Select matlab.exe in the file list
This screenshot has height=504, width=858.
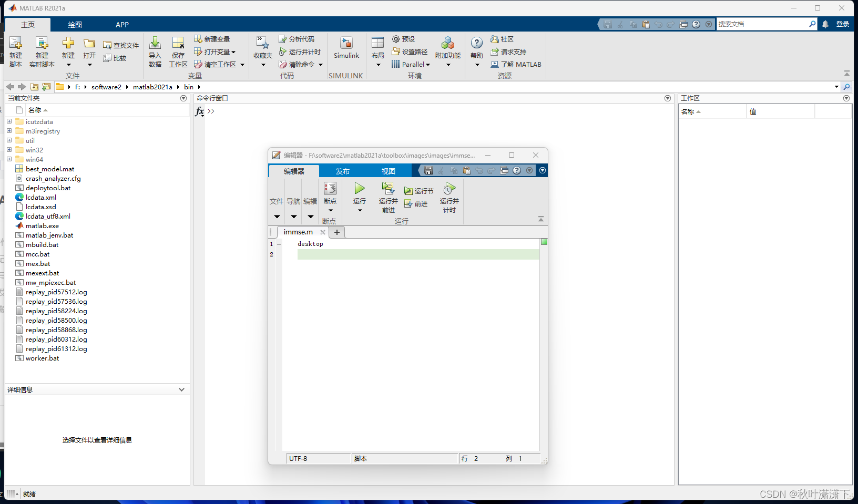click(x=42, y=226)
